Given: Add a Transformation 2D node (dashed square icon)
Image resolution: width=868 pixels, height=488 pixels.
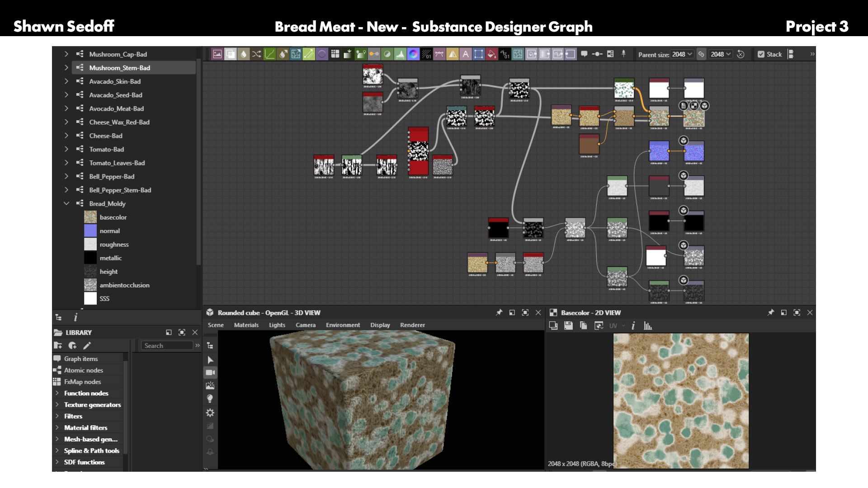Looking at the screenshot, I should click(479, 54).
